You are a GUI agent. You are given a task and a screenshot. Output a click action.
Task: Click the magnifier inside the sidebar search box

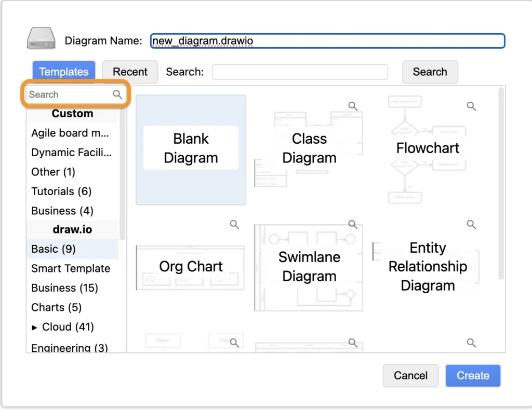point(117,94)
